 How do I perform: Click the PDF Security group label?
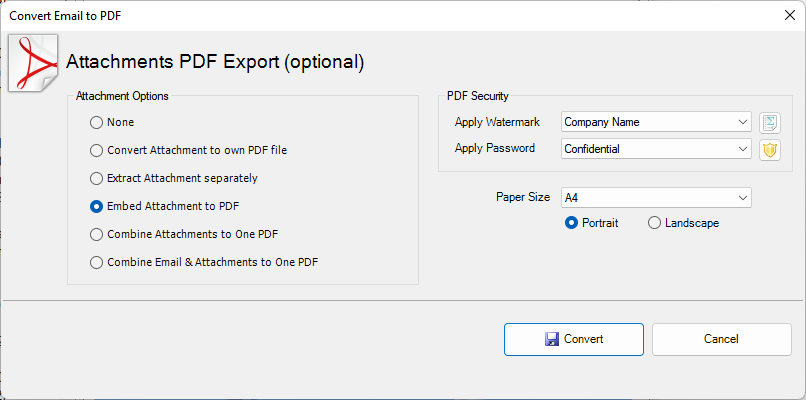pyautogui.click(x=478, y=96)
